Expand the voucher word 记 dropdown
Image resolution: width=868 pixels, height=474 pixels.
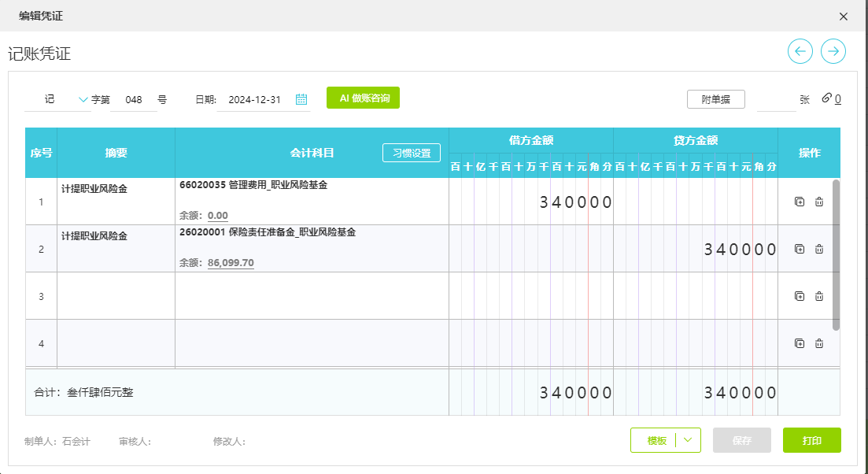(83, 100)
